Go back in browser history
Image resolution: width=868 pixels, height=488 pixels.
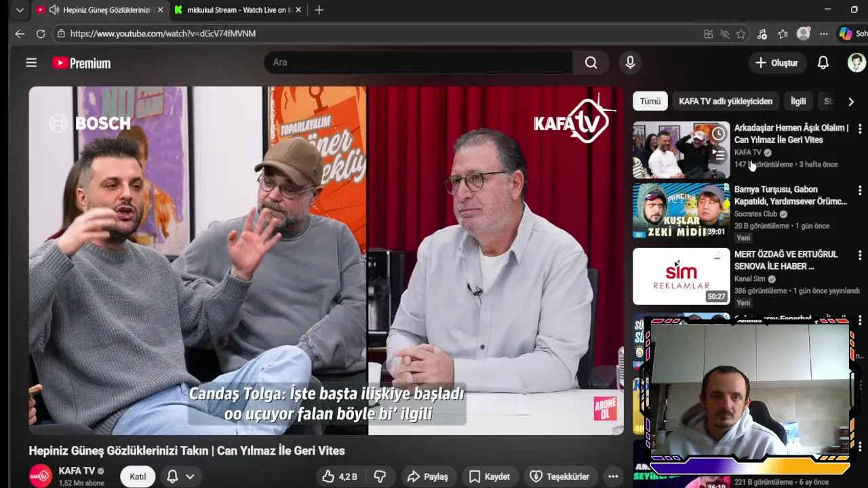pyautogui.click(x=20, y=33)
